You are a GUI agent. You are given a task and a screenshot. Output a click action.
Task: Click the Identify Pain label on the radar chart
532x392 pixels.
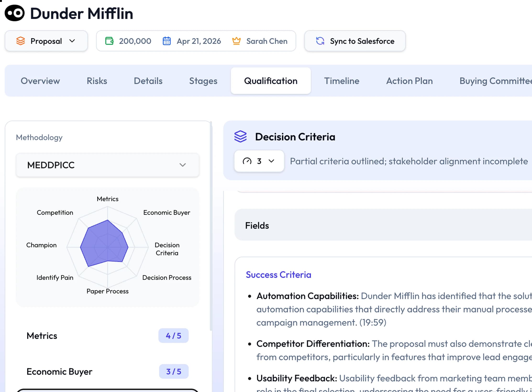coord(55,278)
